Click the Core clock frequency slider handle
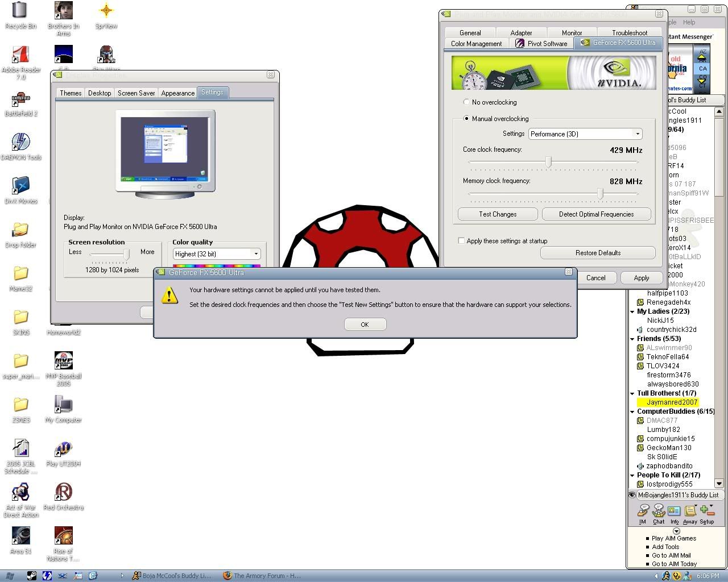This screenshot has width=728, height=582. click(x=549, y=162)
